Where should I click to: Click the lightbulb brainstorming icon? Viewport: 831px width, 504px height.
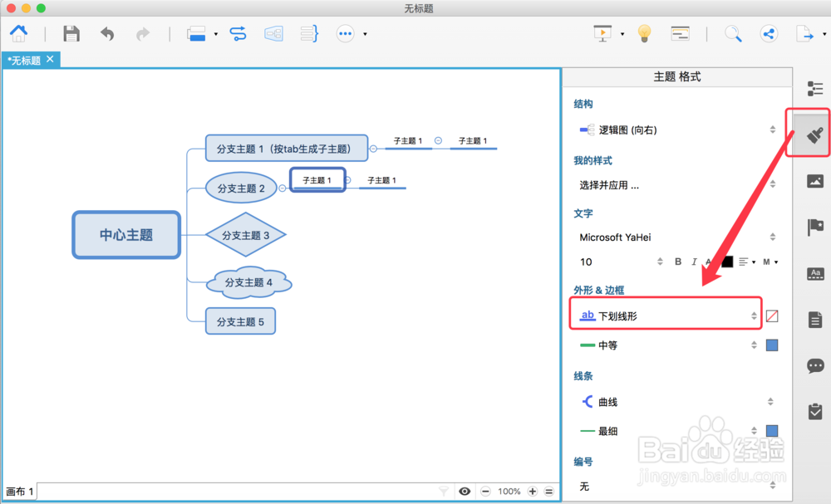click(646, 33)
